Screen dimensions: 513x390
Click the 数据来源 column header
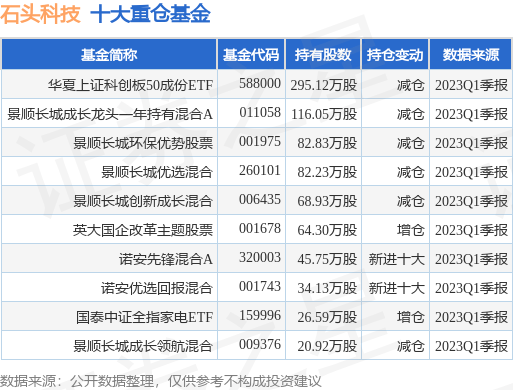coord(471,55)
